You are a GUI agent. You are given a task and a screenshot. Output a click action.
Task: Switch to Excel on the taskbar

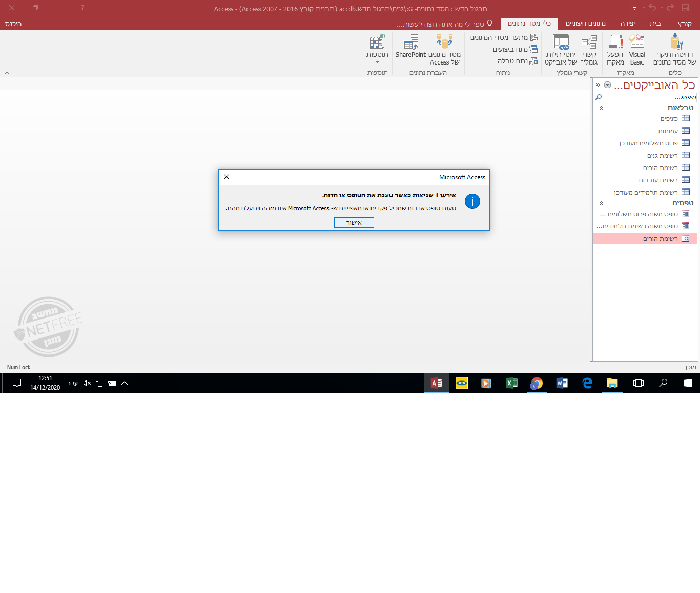click(x=511, y=383)
